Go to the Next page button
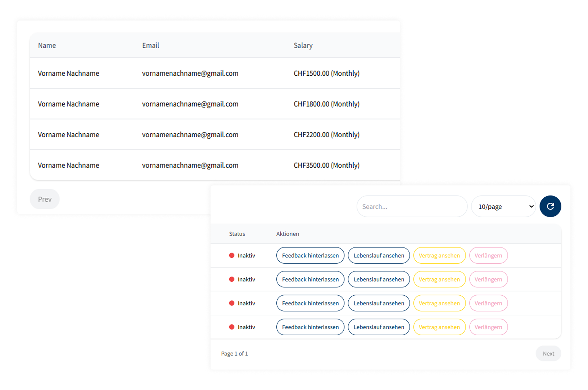The width and height of the screenshot is (588, 390). tap(548, 354)
